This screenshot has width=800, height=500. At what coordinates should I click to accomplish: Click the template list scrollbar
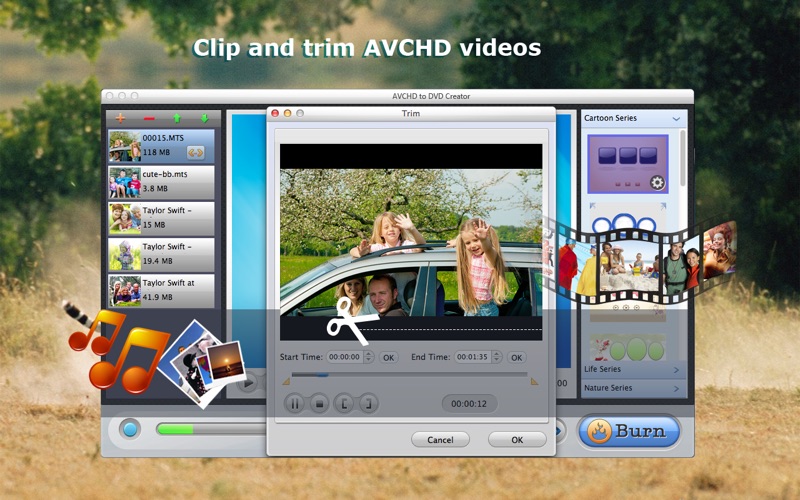point(683,158)
